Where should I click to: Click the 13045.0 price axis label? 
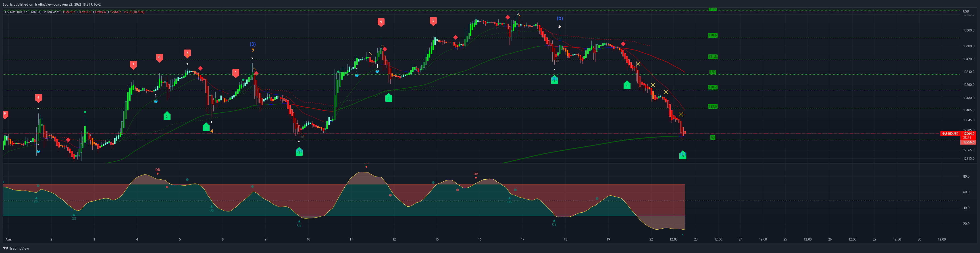click(969, 120)
